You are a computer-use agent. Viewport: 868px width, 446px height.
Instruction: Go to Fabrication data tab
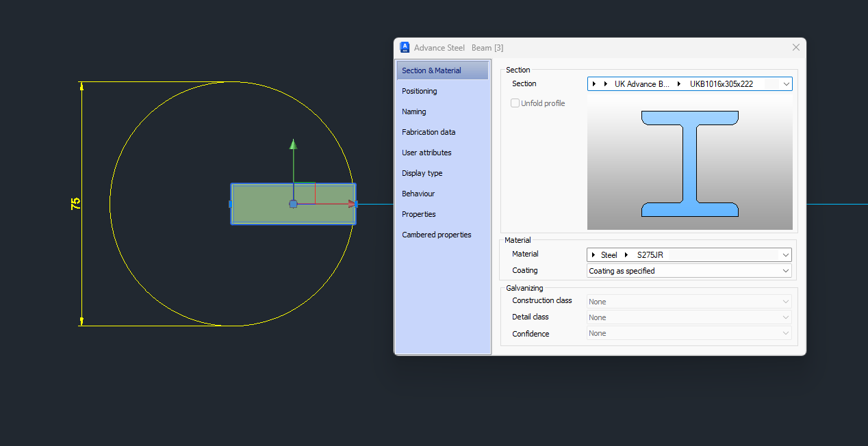(x=442, y=132)
